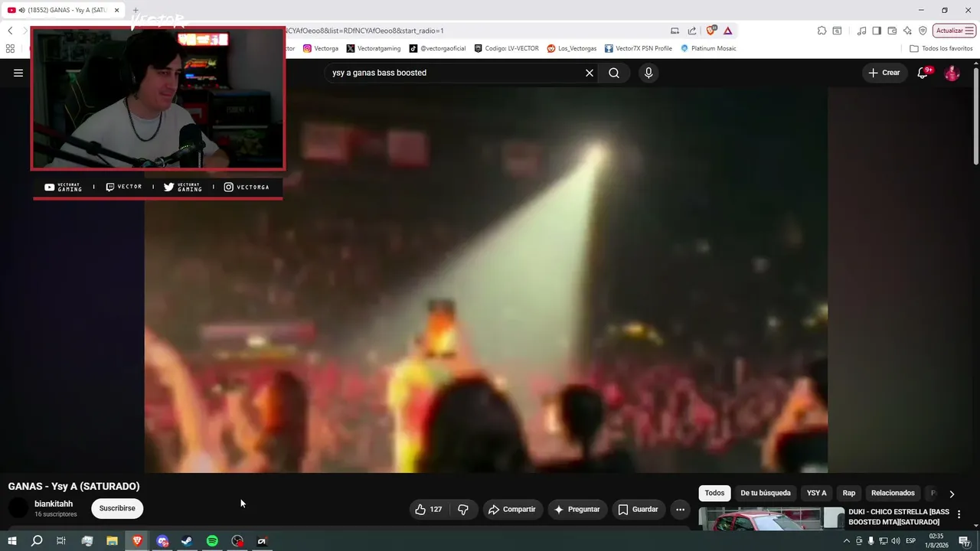
Task: Select the Todos filter chip
Action: pyautogui.click(x=714, y=493)
